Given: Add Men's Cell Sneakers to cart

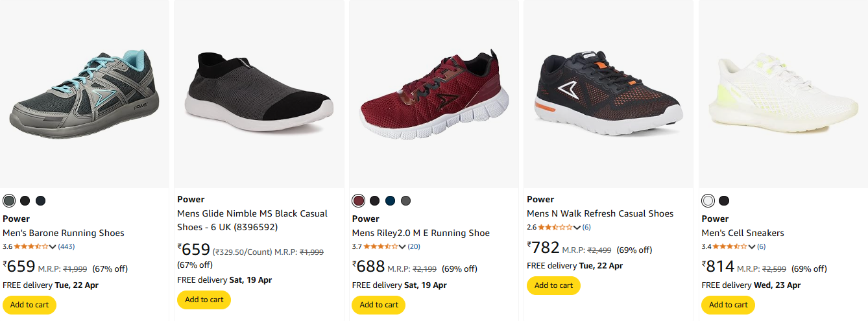Looking at the screenshot, I should click(x=728, y=305).
